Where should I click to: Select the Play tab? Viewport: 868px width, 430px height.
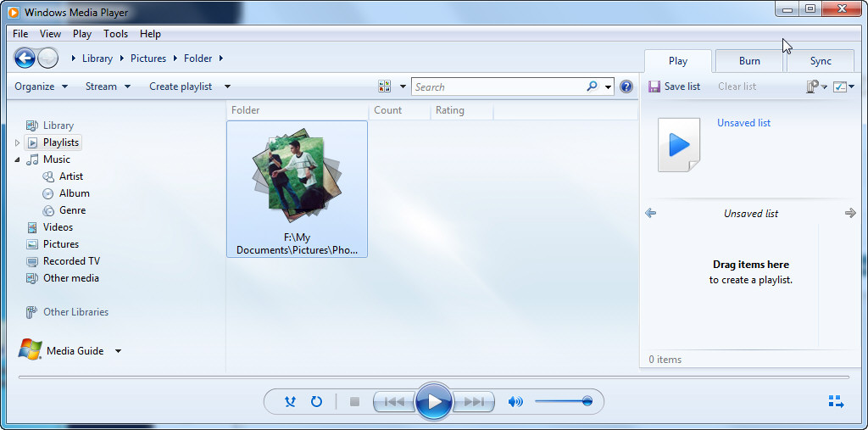[x=678, y=61]
